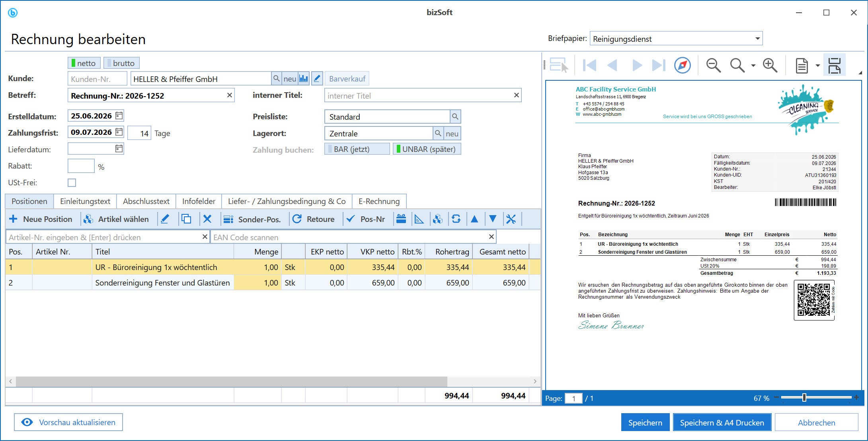868x441 pixels.
Task: Click the compass navigation icon in preview
Action: pyautogui.click(x=682, y=65)
